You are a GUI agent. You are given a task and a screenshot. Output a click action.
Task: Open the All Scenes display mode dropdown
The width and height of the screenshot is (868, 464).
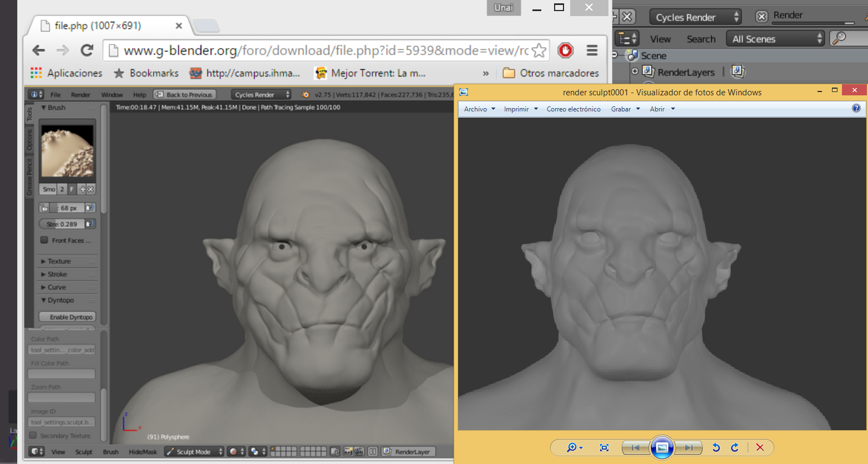[776, 39]
